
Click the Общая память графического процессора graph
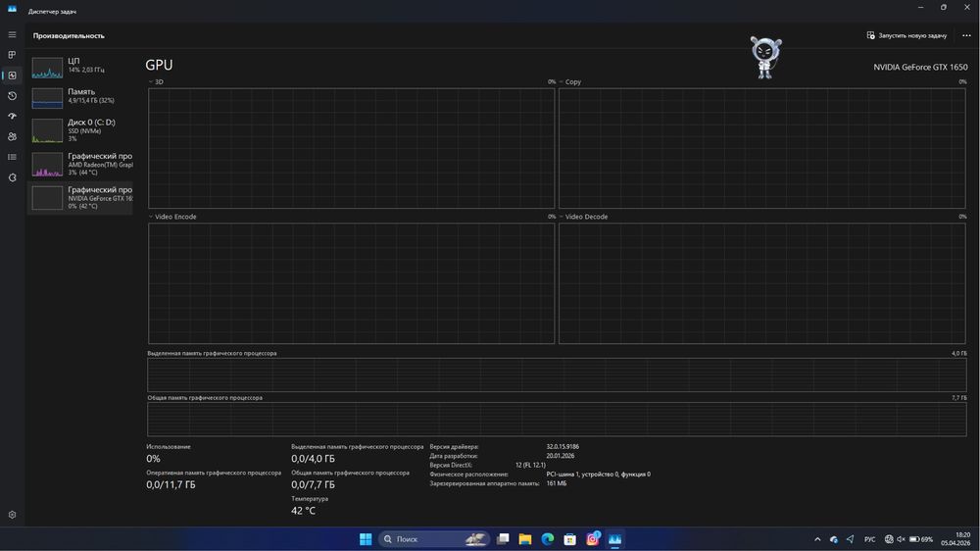(557, 419)
